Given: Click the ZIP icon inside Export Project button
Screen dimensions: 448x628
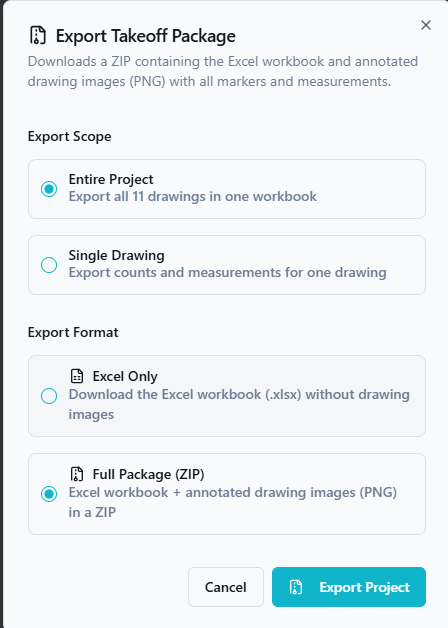Looking at the screenshot, I should pyautogui.click(x=295, y=587).
